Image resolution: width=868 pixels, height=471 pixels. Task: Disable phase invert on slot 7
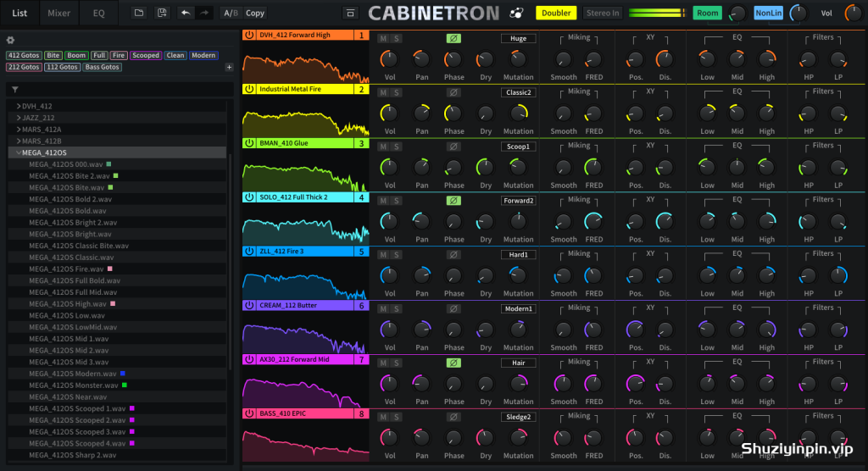(453, 363)
